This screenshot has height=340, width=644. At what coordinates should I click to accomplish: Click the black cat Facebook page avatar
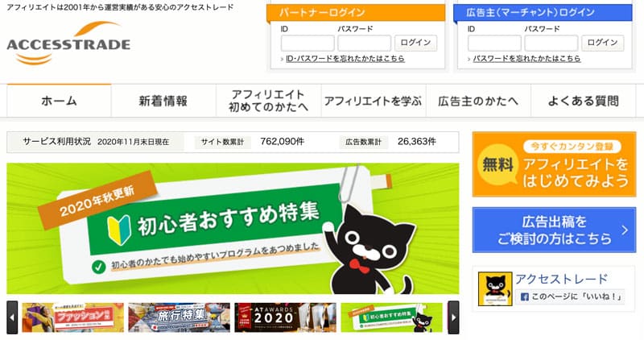coord(495,288)
